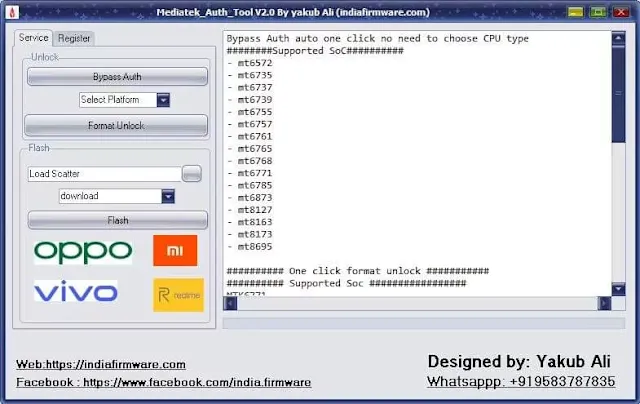The width and height of the screenshot is (640, 404).
Task: Click the flame app icon in title bar
Action: 12,12
